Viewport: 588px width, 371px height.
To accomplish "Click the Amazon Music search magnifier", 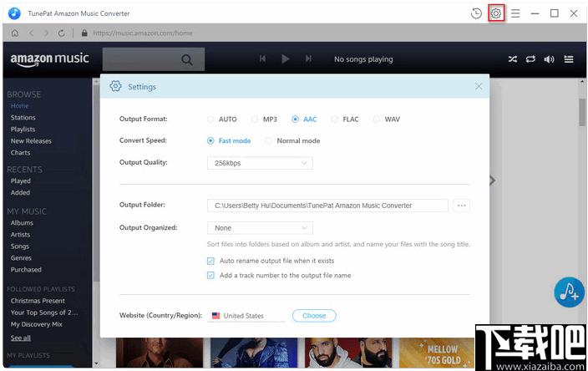I will click(187, 59).
